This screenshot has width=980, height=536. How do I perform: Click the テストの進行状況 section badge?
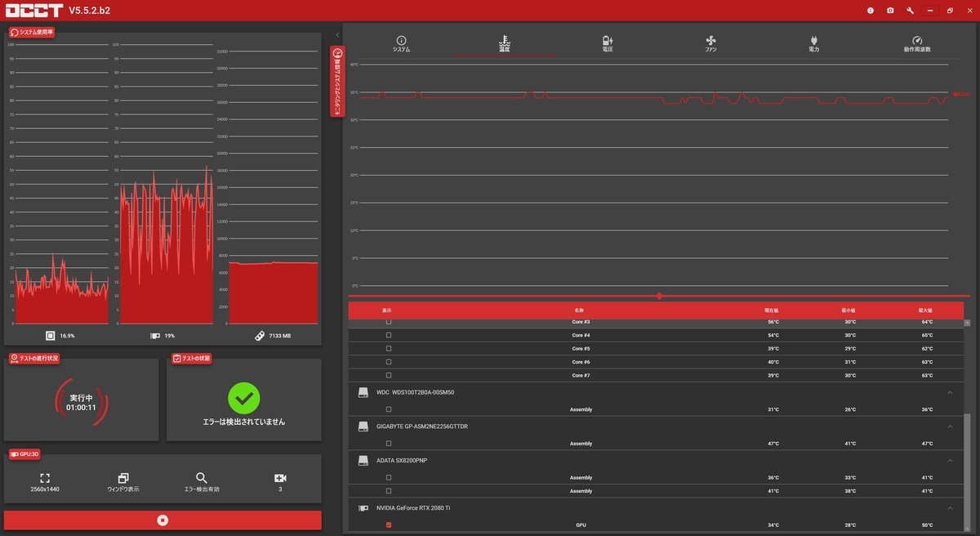34,358
